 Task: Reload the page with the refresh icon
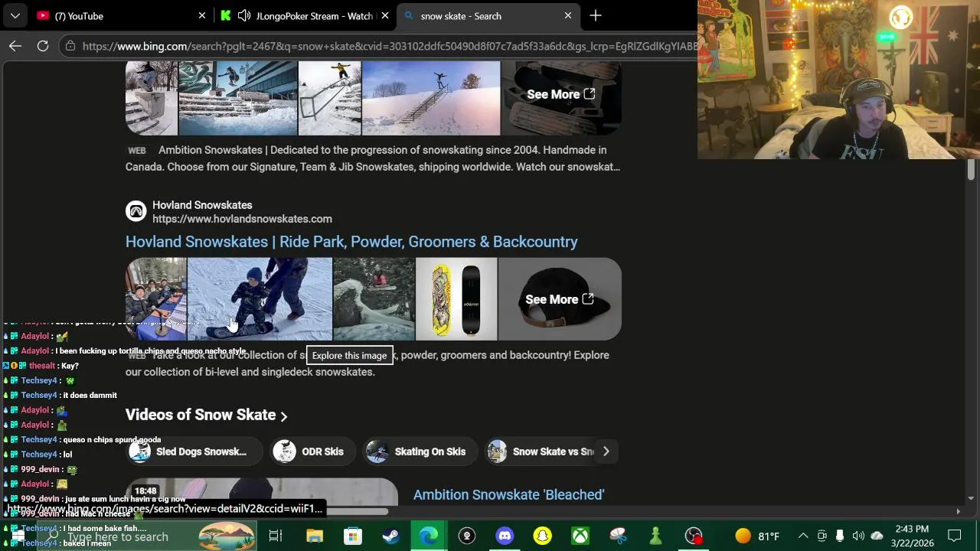pos(43,46)
